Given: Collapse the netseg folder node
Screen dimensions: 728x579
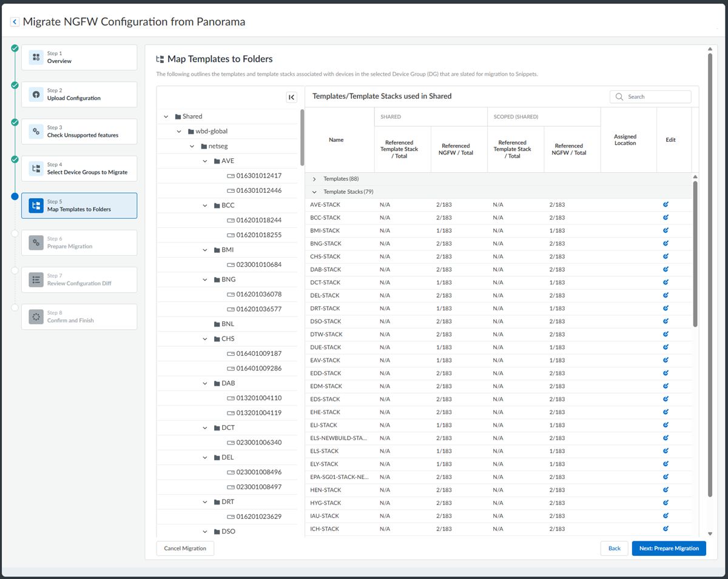Looking at the screenshot, I should pyautogui.click(x=192, y=146).
